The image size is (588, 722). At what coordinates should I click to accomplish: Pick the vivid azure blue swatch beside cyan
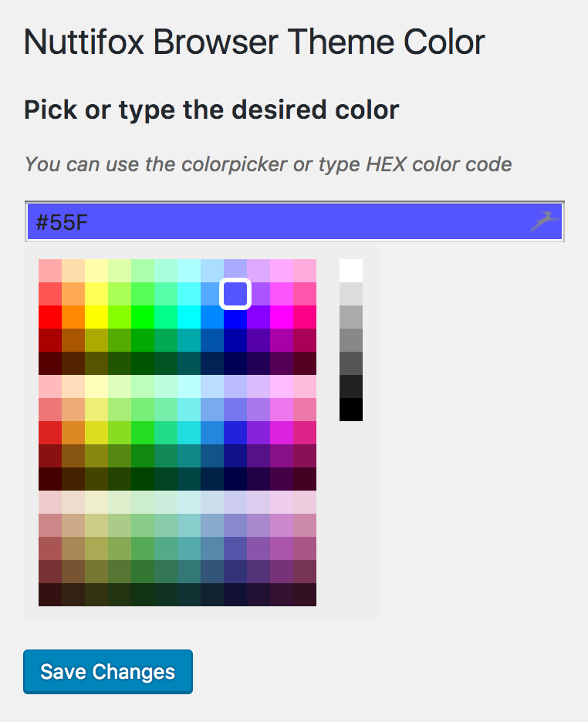tap(212, 317)
